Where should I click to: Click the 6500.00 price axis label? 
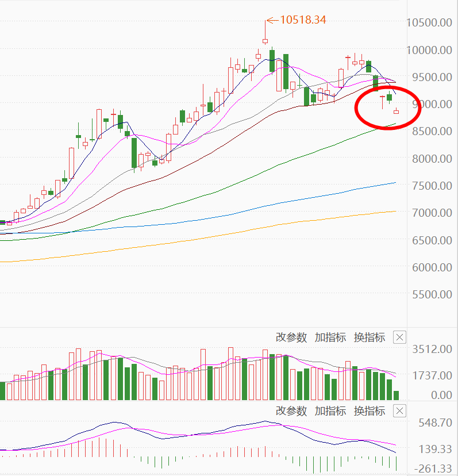tap(432, 240)
